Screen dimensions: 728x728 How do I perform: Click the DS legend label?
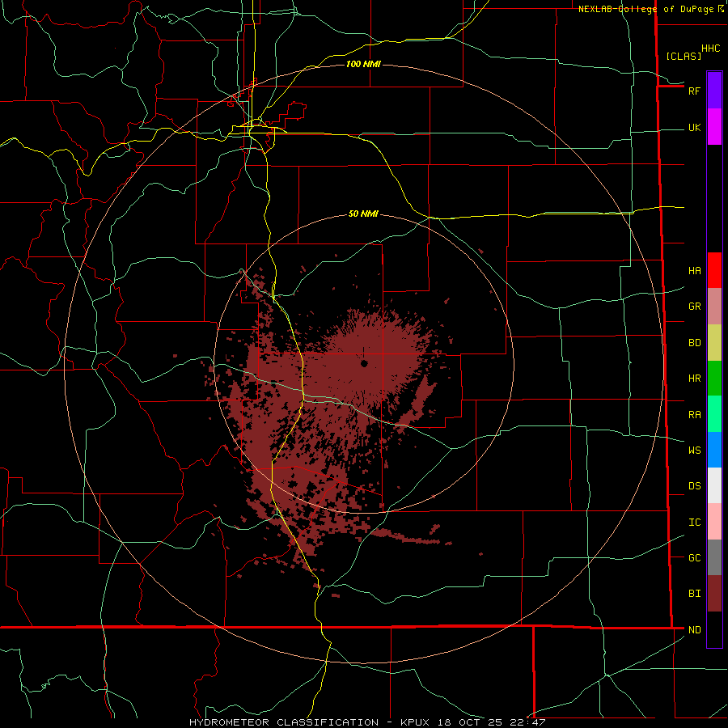click(x=694, y=485)
